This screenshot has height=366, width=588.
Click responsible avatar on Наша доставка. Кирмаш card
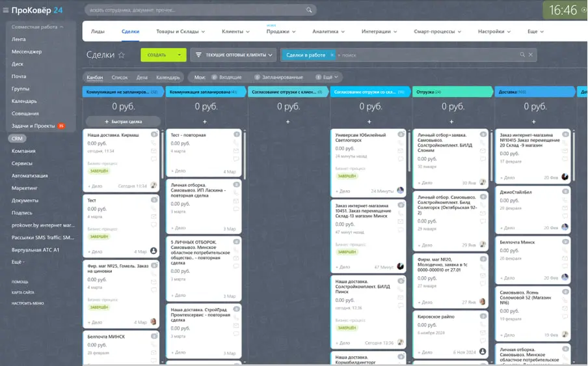154,186
